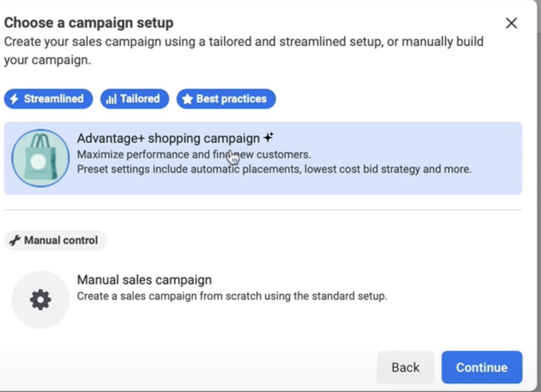Image resolution: width=541 pixels, height=392 pixels.
Task: Choose the Manual sales campaign option
Action: [x=263, y=300]
